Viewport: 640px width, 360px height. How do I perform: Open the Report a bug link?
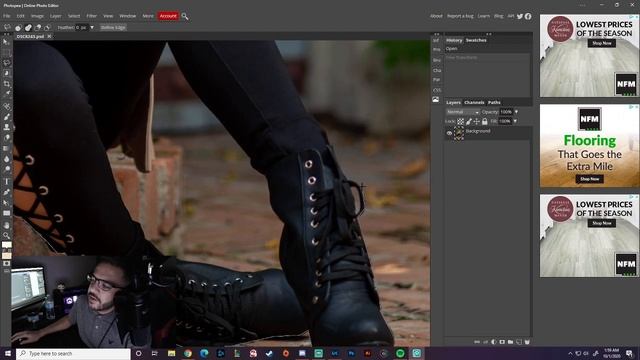(x=460, y=16)
